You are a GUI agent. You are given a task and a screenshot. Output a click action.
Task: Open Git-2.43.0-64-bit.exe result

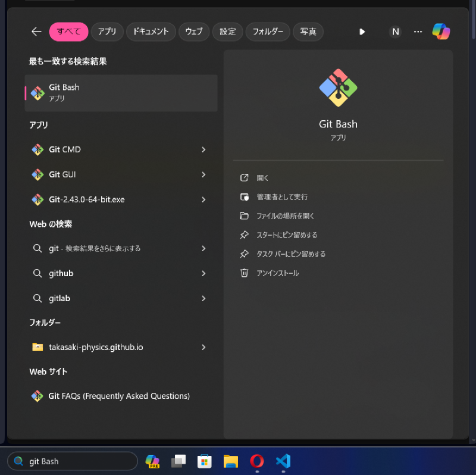[x=121, y=199]
